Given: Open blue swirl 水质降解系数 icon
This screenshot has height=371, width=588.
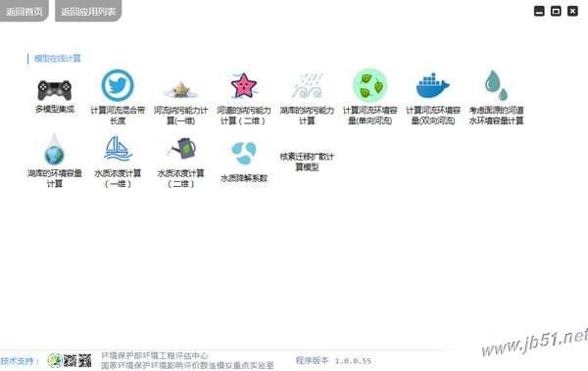Looking at the screenshot, I should (244, 153).
